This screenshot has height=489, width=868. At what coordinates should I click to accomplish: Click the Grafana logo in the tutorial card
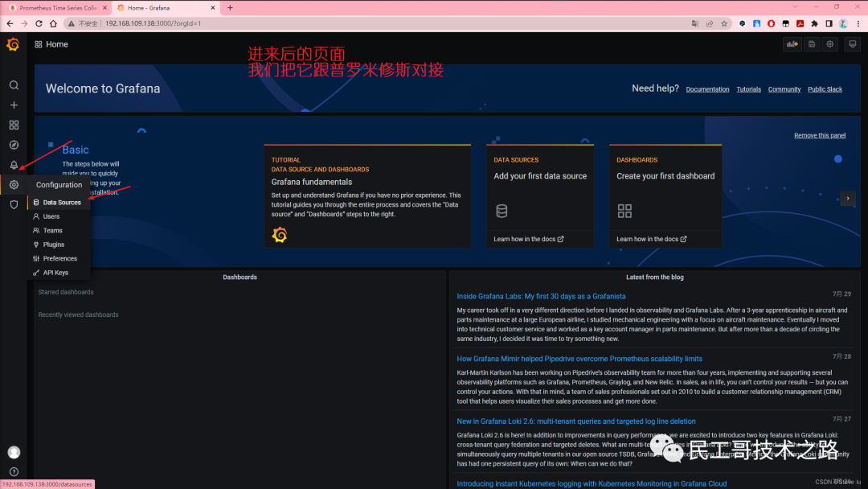pyautogui.click(x=280, y=235)
